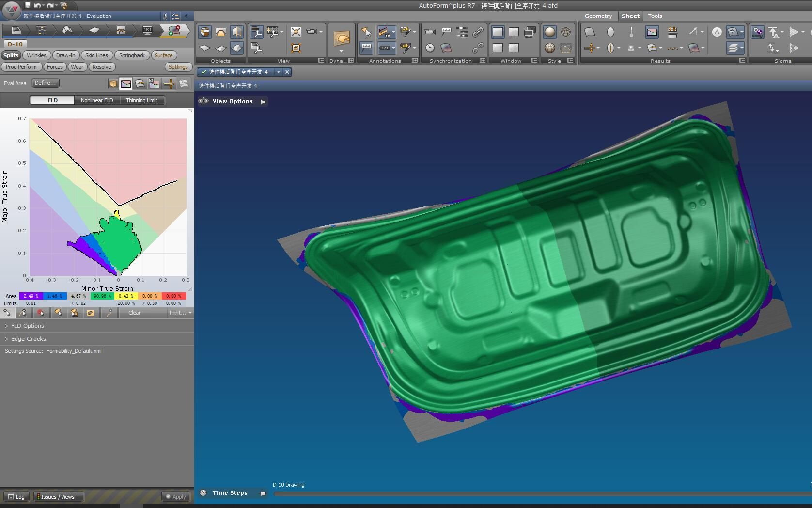
Task: Click the shaded sphere Style icon
Action: pos(549,32)
